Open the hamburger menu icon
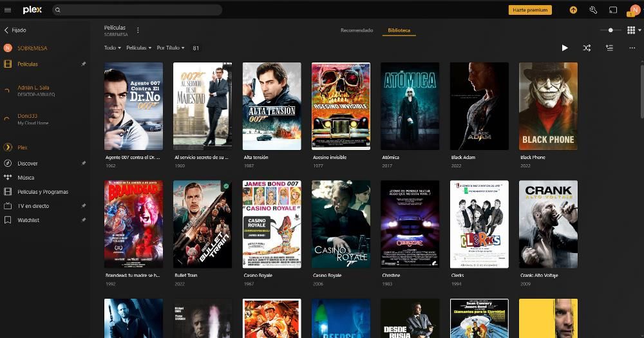 click(7, 10)
